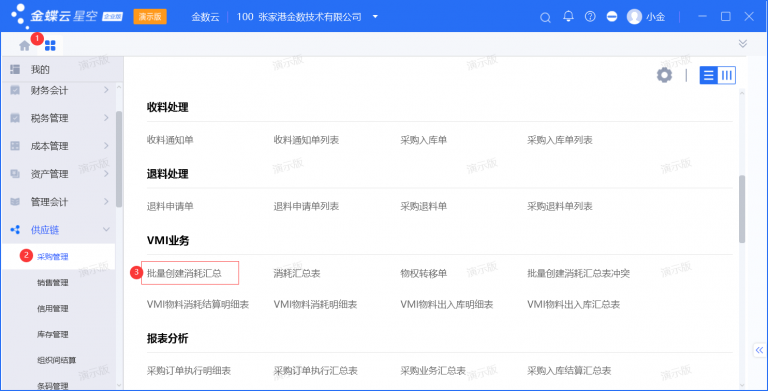Viewport: 768px width, 391px height.
Task: Open the organization dropdown arrow
Action: click(x=375, y=17)
